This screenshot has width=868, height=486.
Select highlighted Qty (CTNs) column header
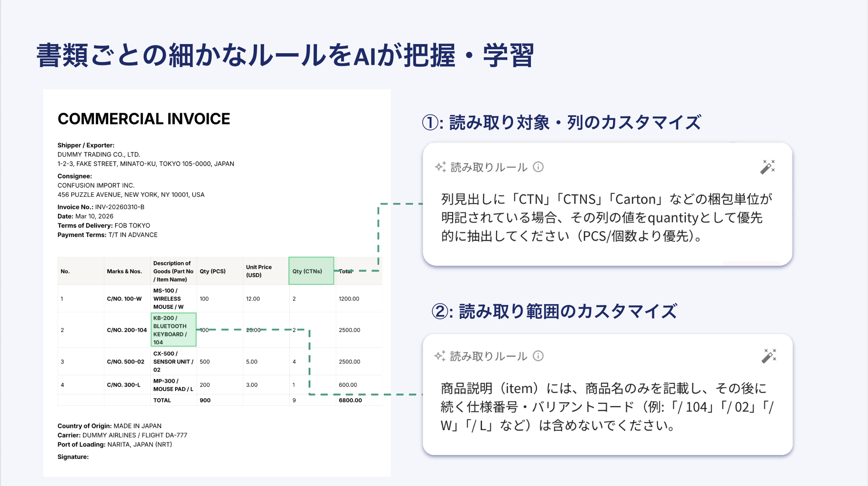pos(311,271)
